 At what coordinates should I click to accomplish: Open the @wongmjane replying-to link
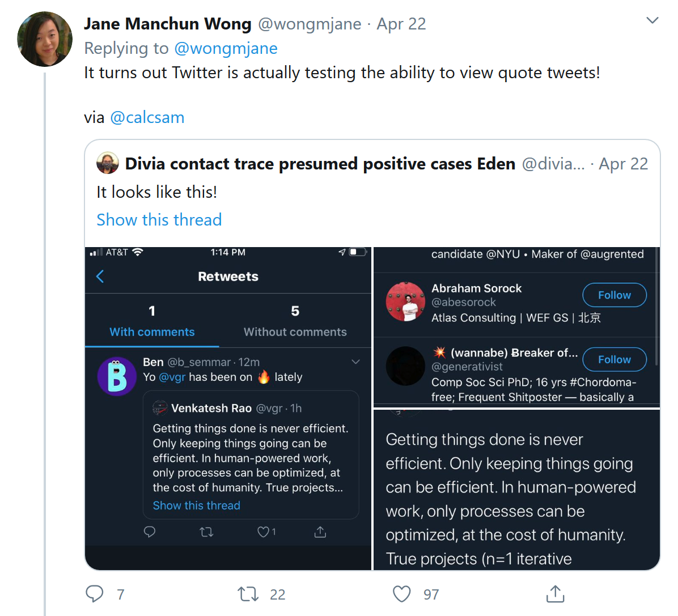coord(226,49)
